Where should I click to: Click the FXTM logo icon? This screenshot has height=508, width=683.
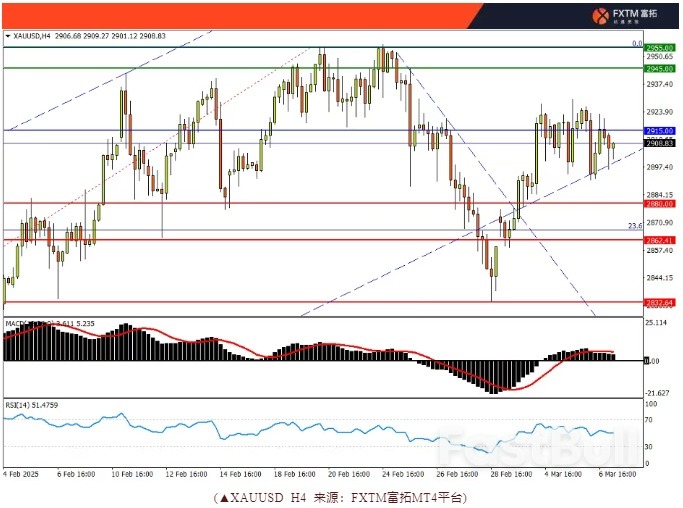coord(601,15)
